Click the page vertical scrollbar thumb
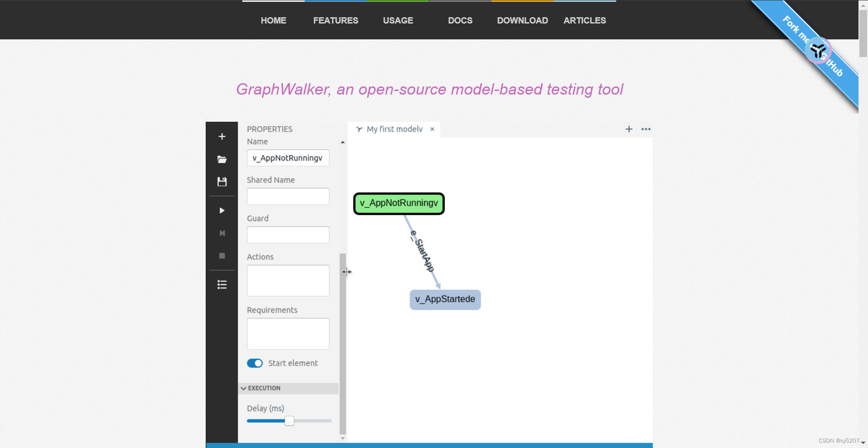The height and width of the screenshot is (448, 868). tap(863, 33)
